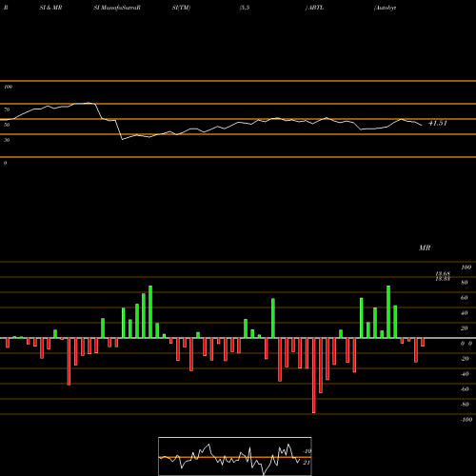
Task: Click the 0 label below RSI panel
Action: [x=5, y=163]
